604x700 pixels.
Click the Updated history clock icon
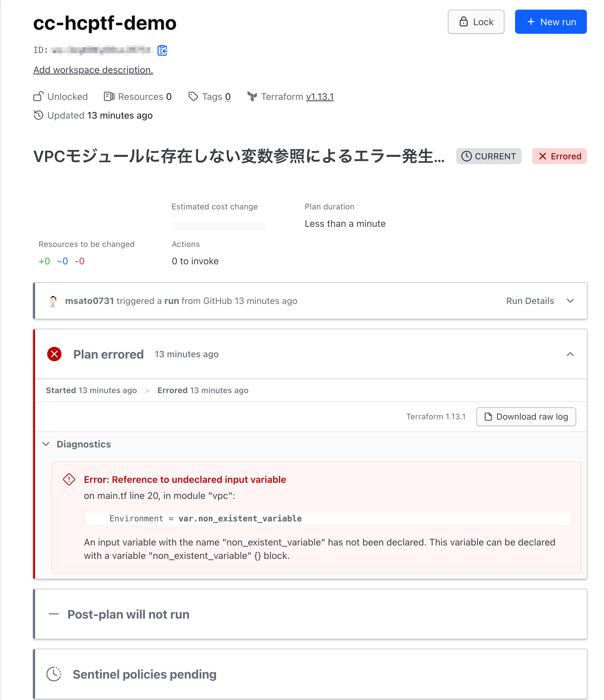point(39,115)
